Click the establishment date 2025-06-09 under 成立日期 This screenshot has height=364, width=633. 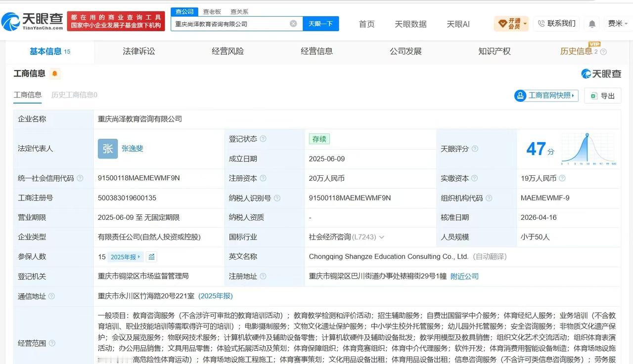[x=327, y=159]
